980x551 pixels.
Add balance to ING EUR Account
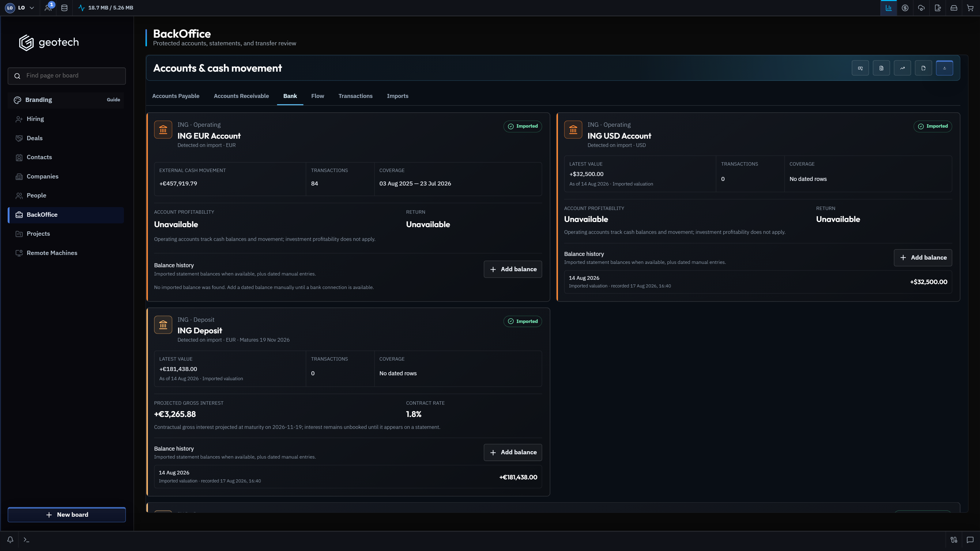point(513,269)
